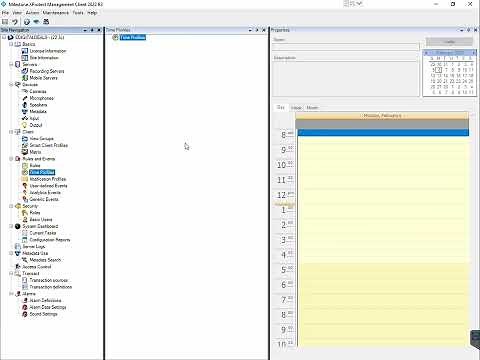This screenshot has height=360, width=480.
Task: Click the Notification Profiles icon
Action: click(x=25, y=179)
